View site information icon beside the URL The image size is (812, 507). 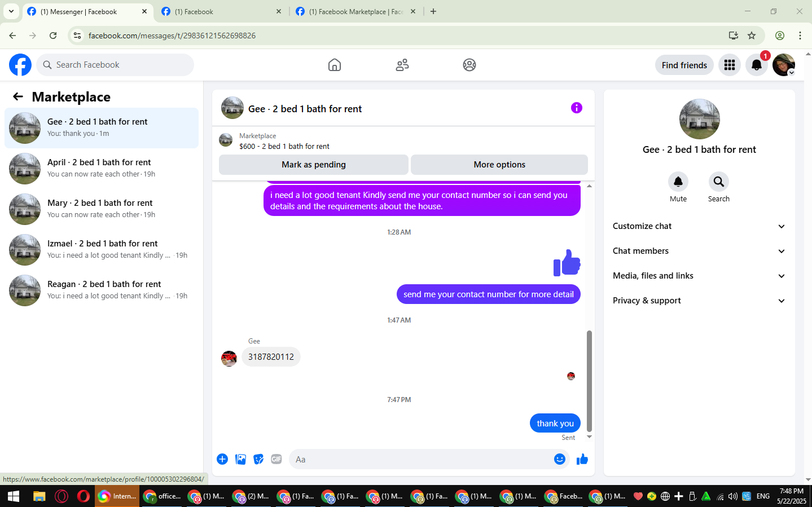click(x=78, y=36)
